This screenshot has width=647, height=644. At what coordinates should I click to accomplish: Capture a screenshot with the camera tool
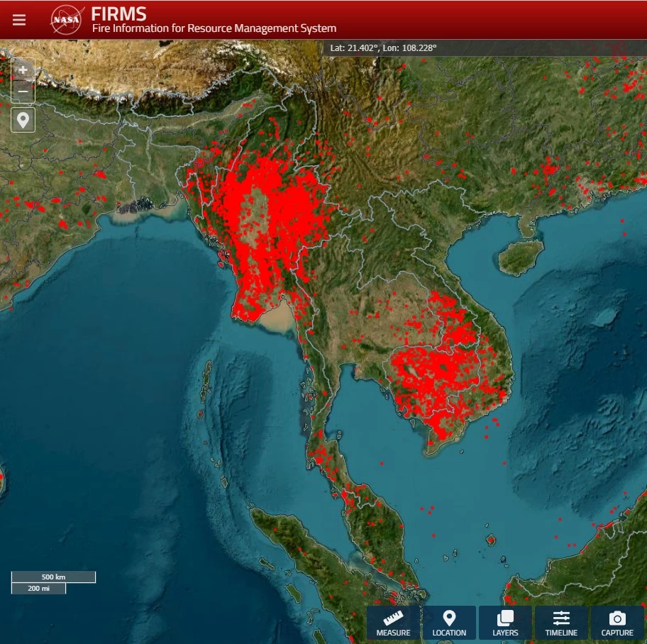[617, 623]
